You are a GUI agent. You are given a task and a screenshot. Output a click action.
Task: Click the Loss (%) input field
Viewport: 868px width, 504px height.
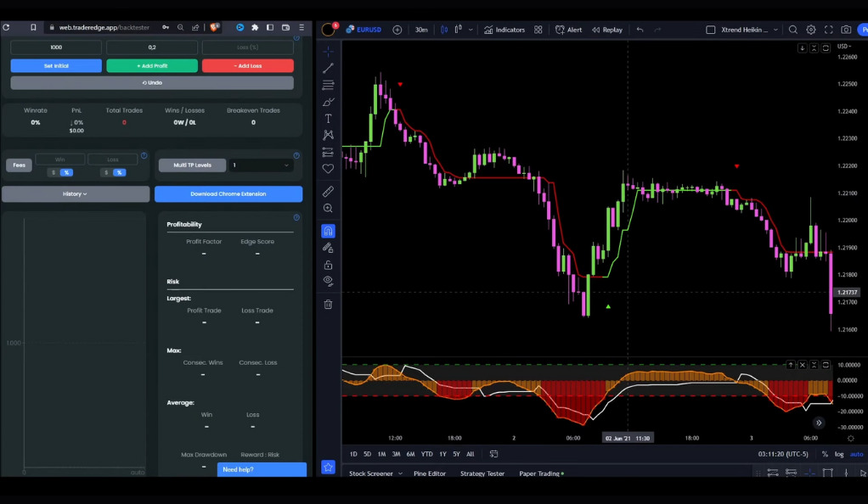click(x=247, y=48)
